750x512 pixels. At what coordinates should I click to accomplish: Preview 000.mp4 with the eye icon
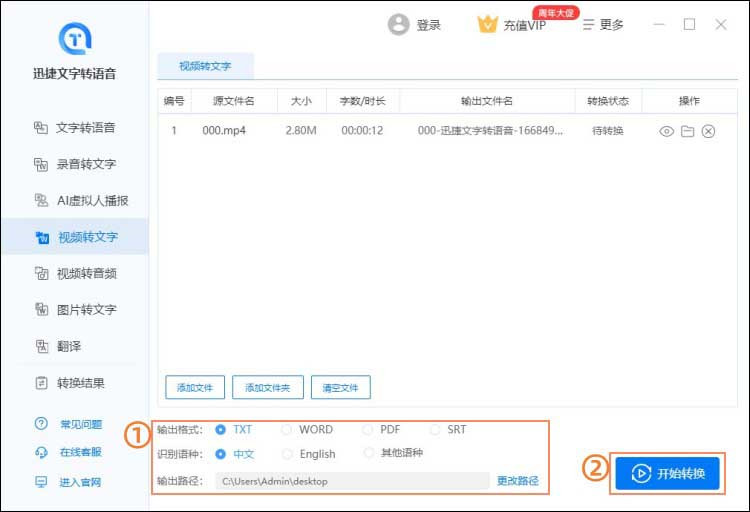(x=666, y=131)
